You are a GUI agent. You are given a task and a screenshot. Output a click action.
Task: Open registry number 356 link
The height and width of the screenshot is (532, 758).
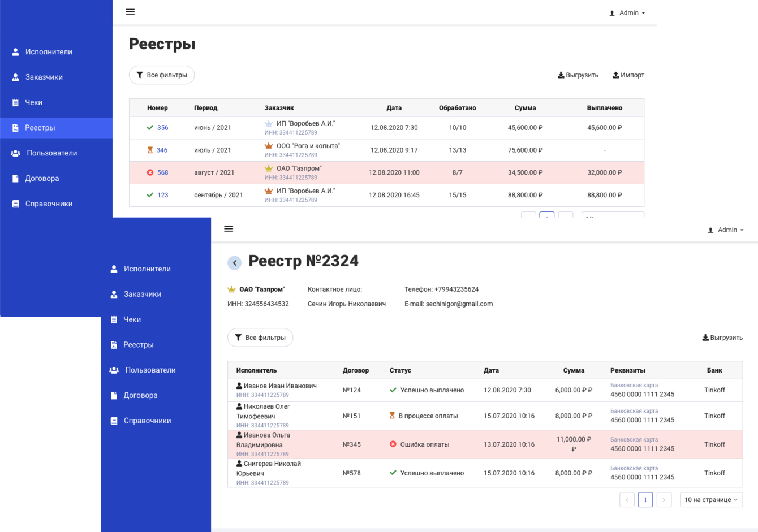(x=162, y=128)
